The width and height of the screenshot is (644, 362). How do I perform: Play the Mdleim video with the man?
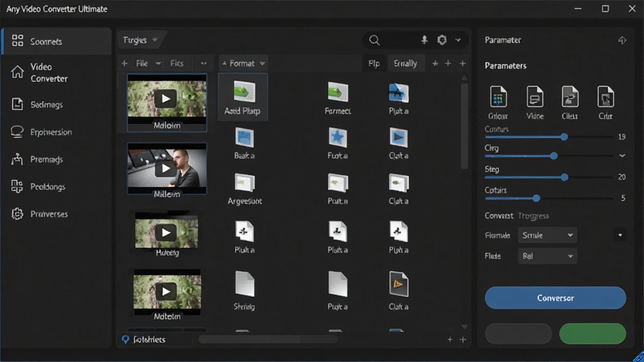[x=165, y=168]
